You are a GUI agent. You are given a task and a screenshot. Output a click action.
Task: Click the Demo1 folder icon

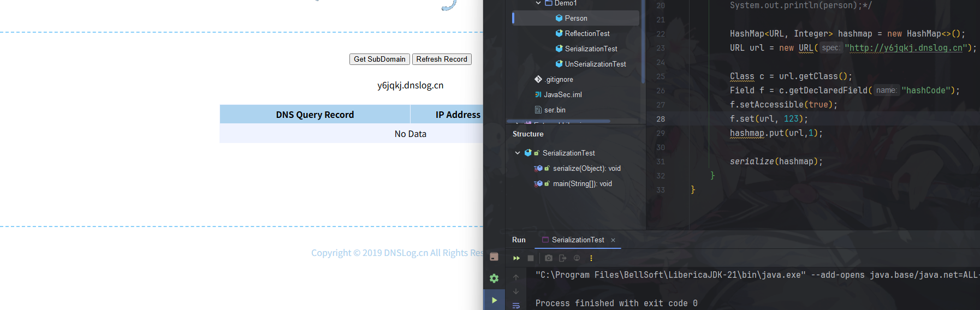tap(549, 3)
